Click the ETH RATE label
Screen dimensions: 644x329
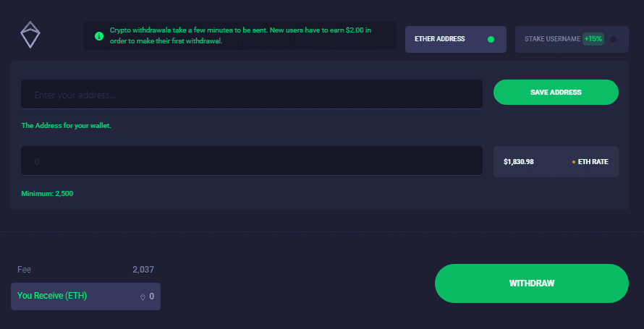593,162
